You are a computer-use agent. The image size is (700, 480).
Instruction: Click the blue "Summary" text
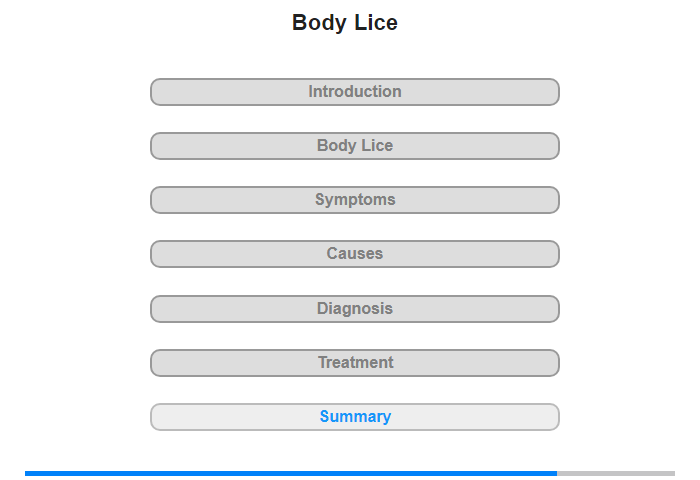click(355, 417)
